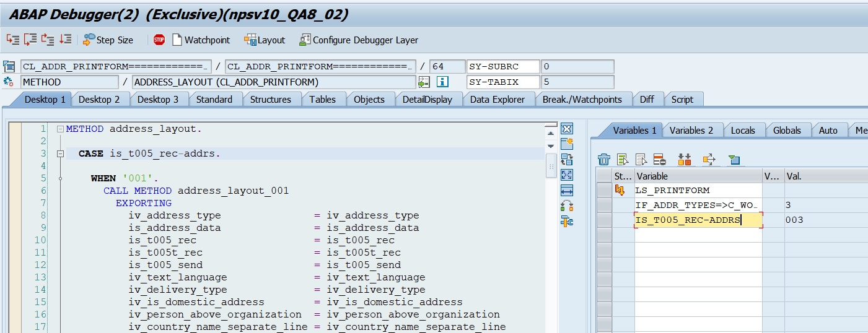Open the Standard tab
This screenshot has height=333, width=868.
[x=214, y=99]
